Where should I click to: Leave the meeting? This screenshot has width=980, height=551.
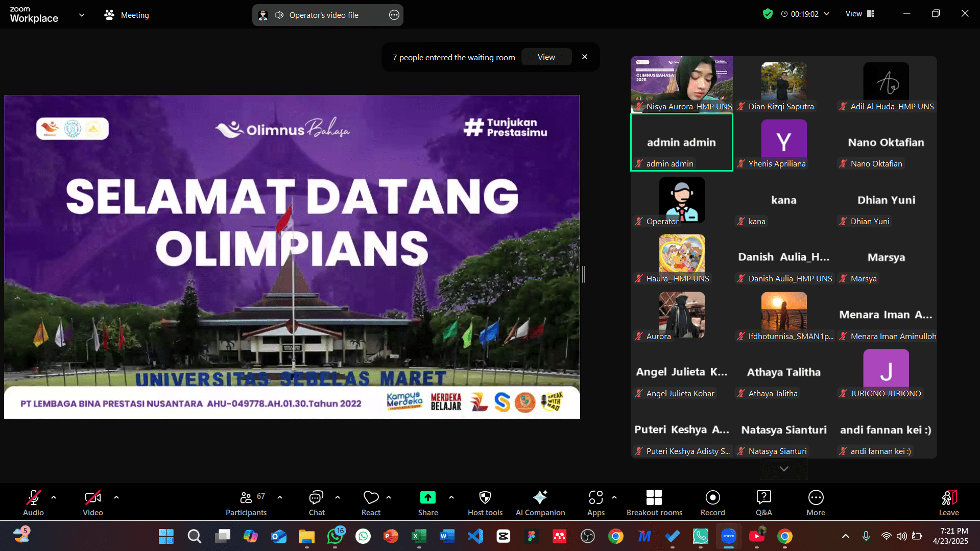pos(948,503)
